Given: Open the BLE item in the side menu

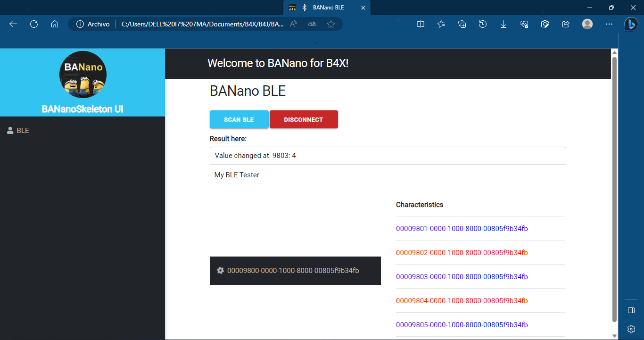Looking at the screenshot, I should (x=83, y=131).
